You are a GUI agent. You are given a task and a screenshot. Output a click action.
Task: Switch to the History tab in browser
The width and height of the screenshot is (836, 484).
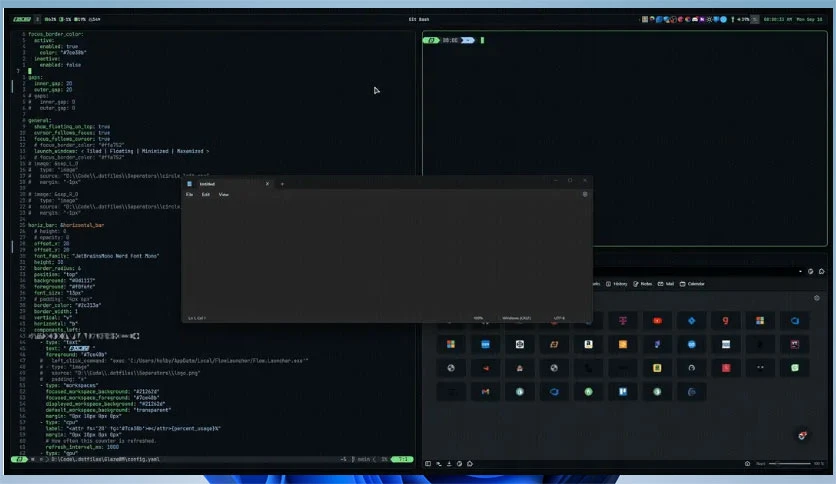pyautogui.click(x=616, y=284)
